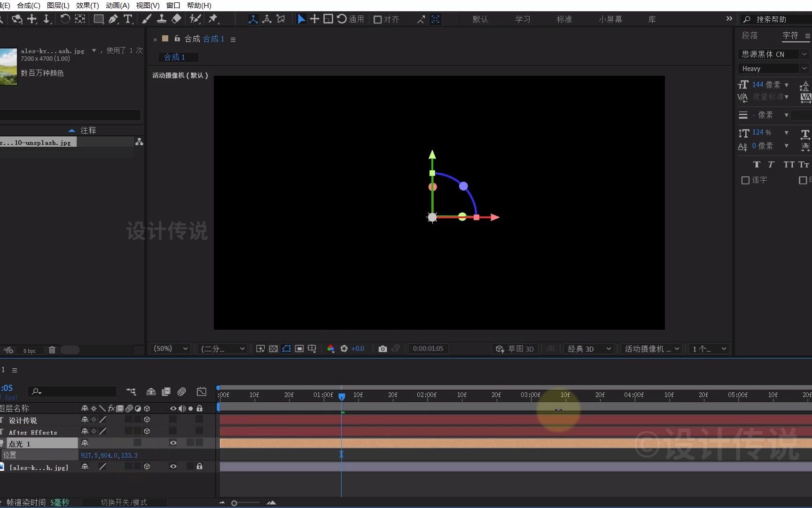Enable 草图 3D mode
Image resolution: width=812 pixels, height=508 pixels.
515,349
